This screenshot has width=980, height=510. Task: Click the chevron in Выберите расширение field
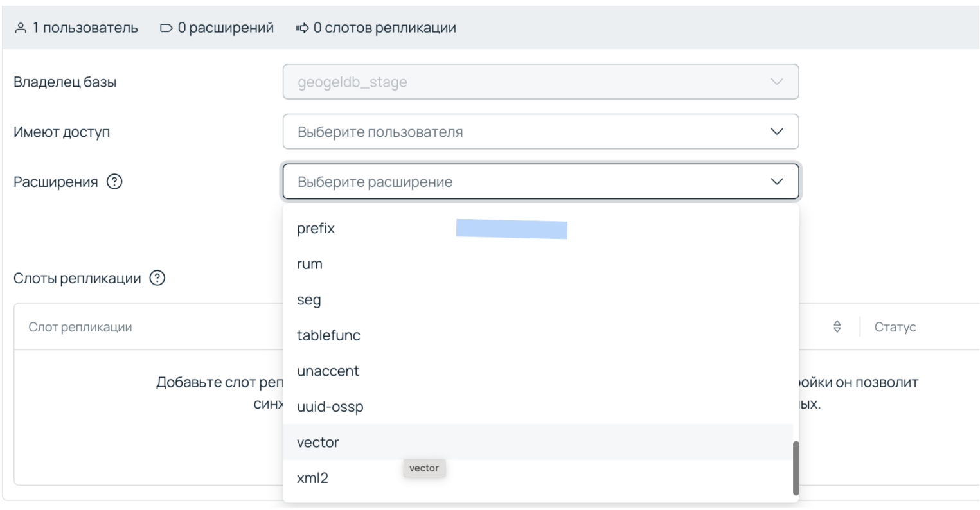[776, 182]
